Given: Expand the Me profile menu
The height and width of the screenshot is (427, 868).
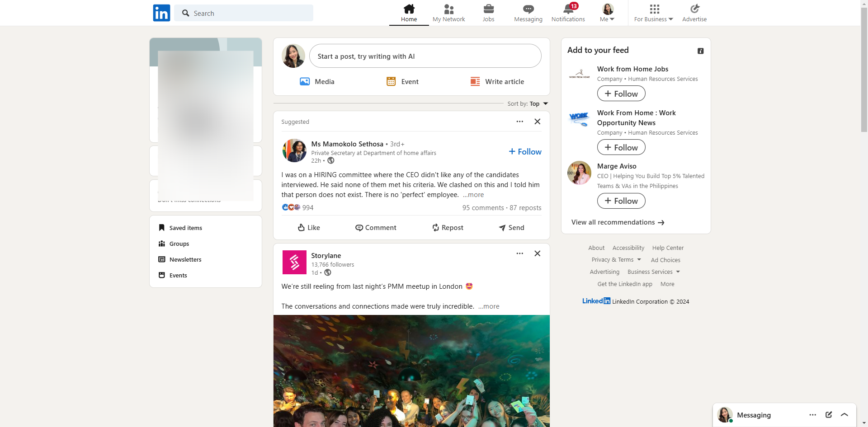Looking at the screenshot, I should click(x=607, y=13).
